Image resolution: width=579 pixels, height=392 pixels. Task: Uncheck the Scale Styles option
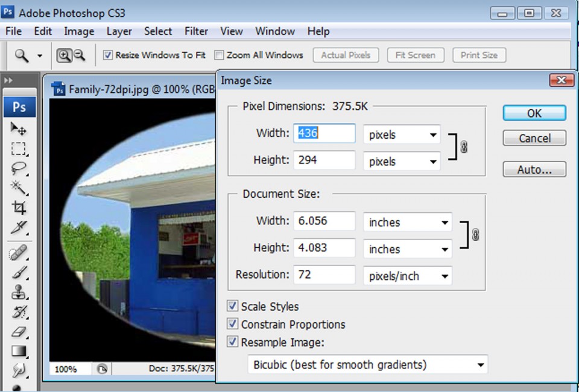(x=232, y=306)
